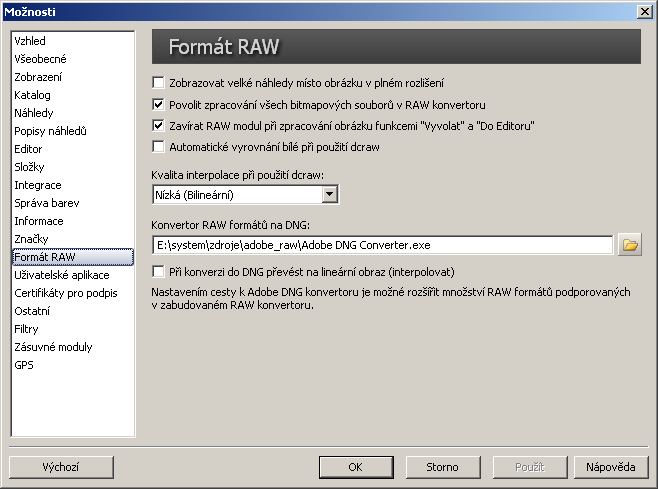Select GPS in the category list
The image size is (658, 489).
[24, 365]
